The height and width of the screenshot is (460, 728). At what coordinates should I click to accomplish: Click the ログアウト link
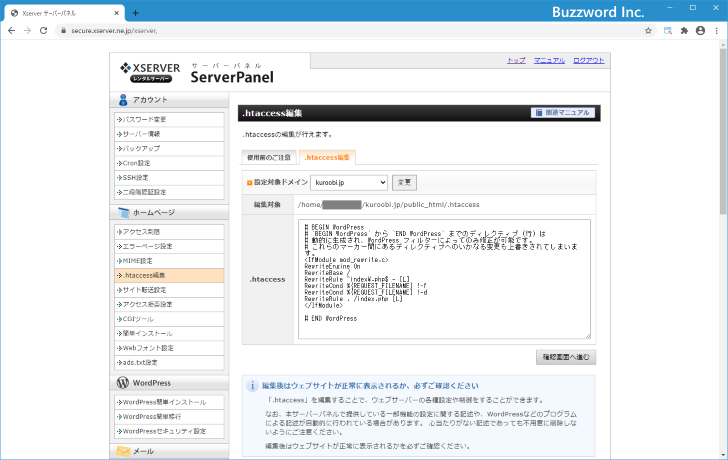coord(589,60)
